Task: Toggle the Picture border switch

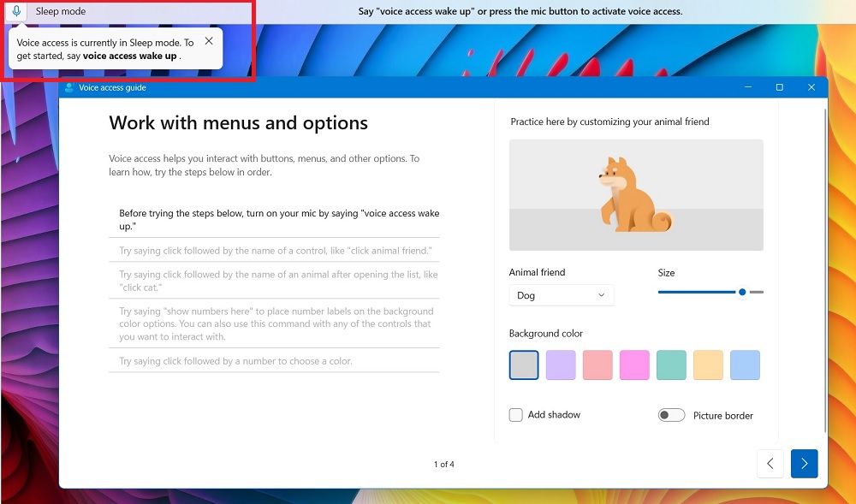Action: click(x=671, y=415)
